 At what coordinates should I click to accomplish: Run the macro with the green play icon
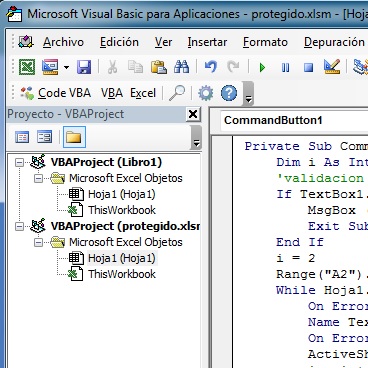click(262, 68)
